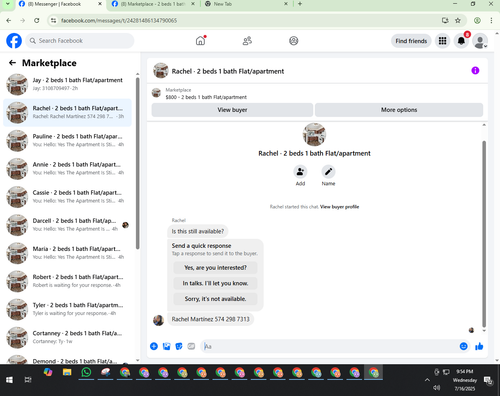Open the emoji picker in composer

(x=463, y=346)
